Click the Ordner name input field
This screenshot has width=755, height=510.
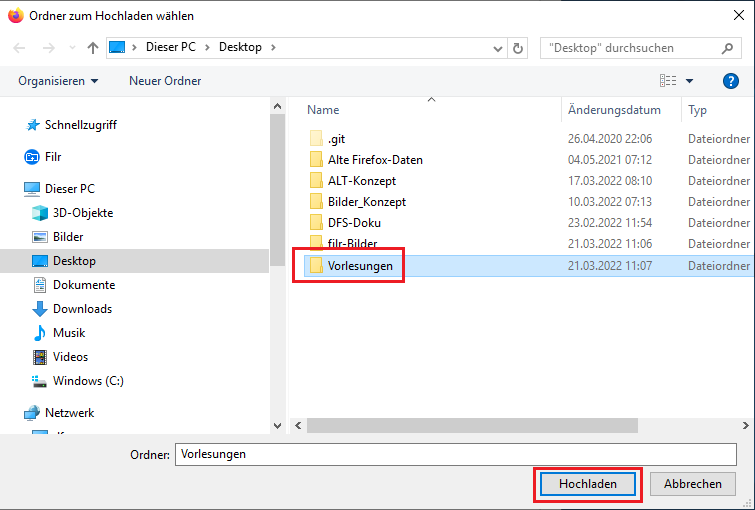[455, 454]
